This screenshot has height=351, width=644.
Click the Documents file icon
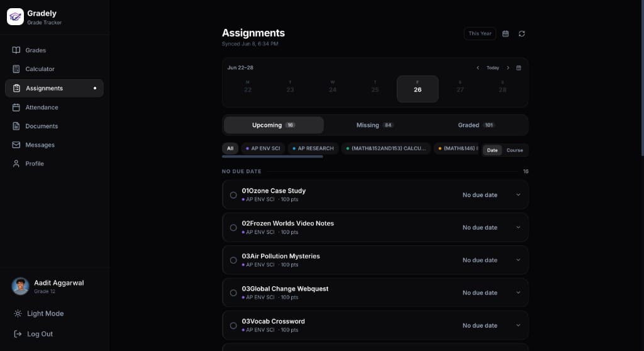coord(16,126)
